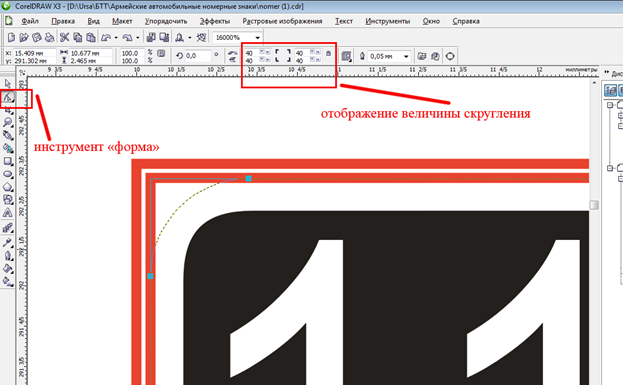Select the Text tool

coord(8,213)
